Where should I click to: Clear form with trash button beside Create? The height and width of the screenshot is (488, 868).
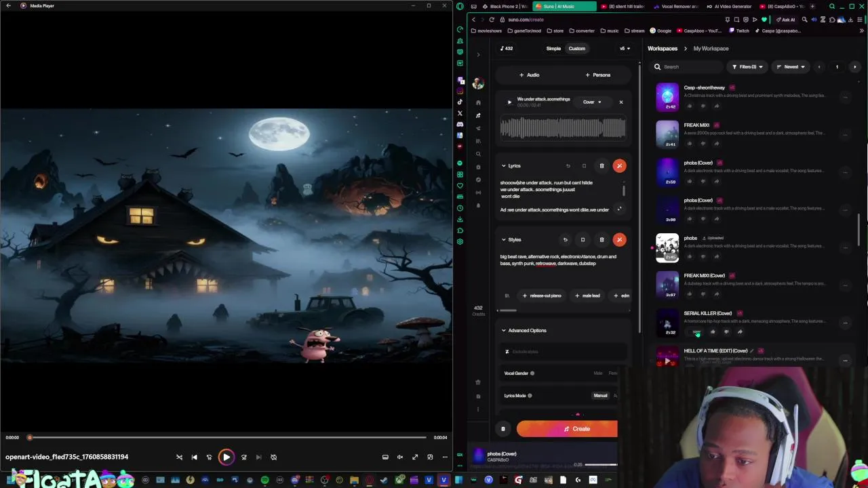(503, 428)
